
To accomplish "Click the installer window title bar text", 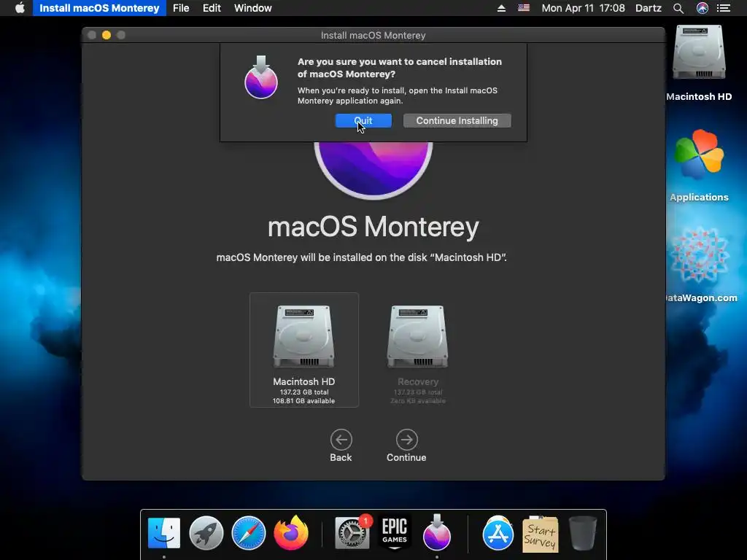I will 373,35.
